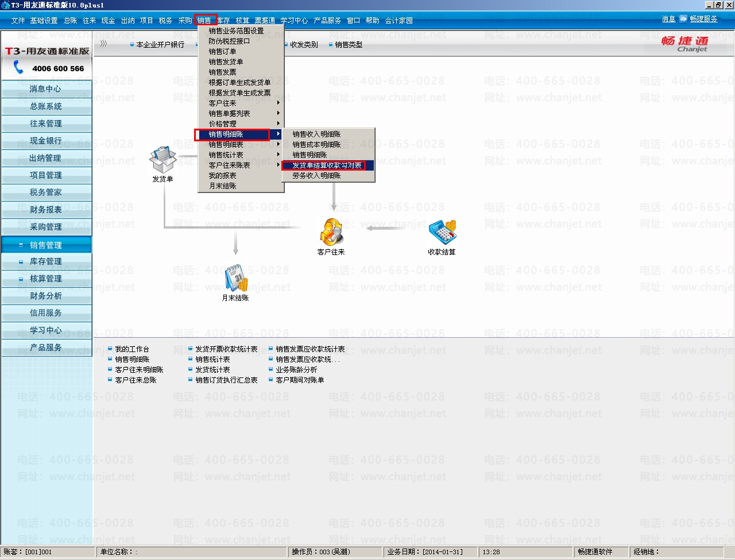Collapse the navigation bar with the chevron icon
The width and height of the screenshot is (735, 560).
coord(103,44)
